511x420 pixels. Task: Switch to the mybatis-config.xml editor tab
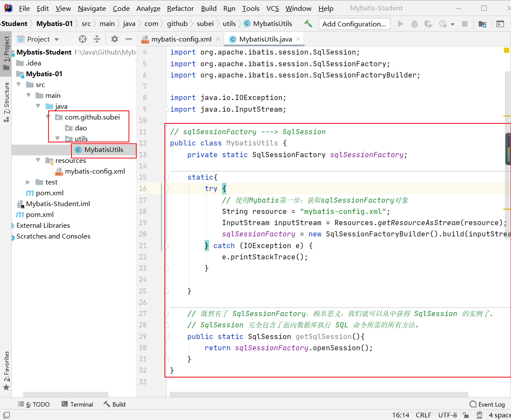point(181,39)
